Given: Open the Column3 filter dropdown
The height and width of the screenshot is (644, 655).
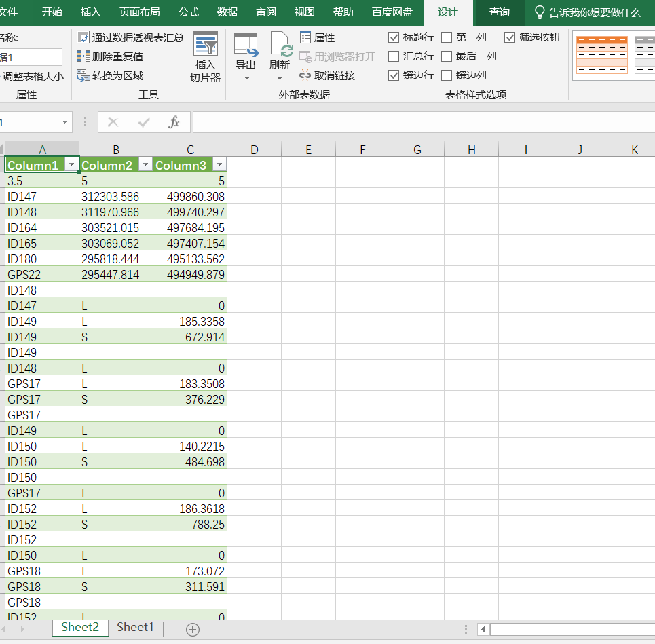Looking at the screenshot, I should [219, 165].
